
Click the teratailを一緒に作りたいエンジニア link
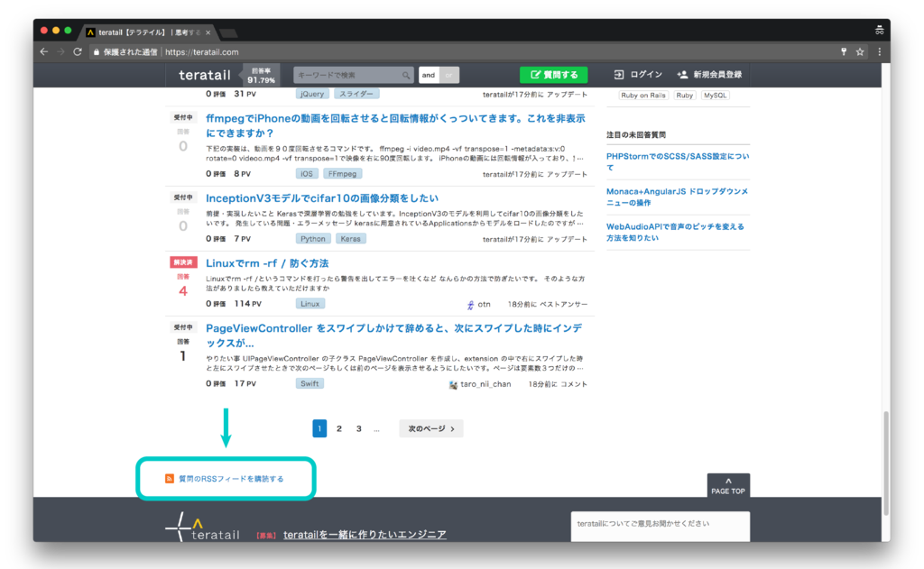tap(365, 534)
